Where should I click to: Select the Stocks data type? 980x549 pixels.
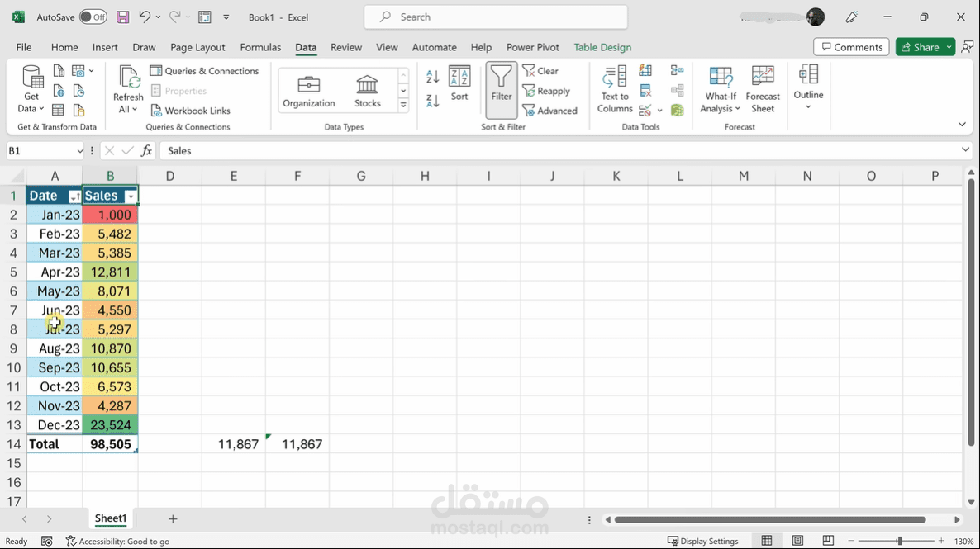pyautogui.click(x=367, y=89)
